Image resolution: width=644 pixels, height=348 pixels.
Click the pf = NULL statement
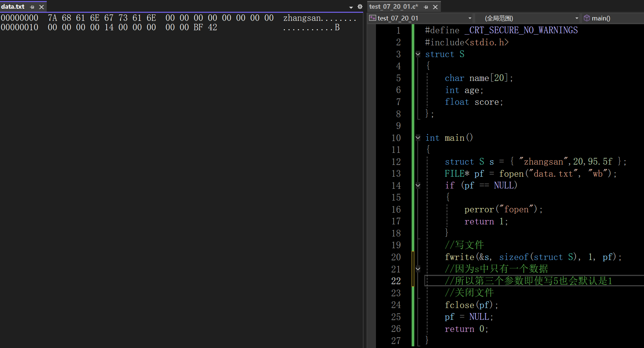469,317
